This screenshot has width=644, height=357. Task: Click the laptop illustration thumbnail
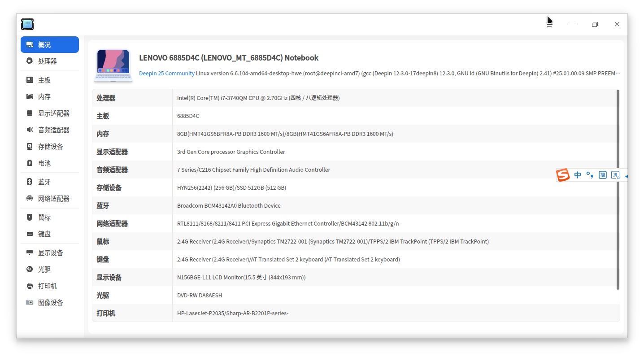[x=113, y=66]
